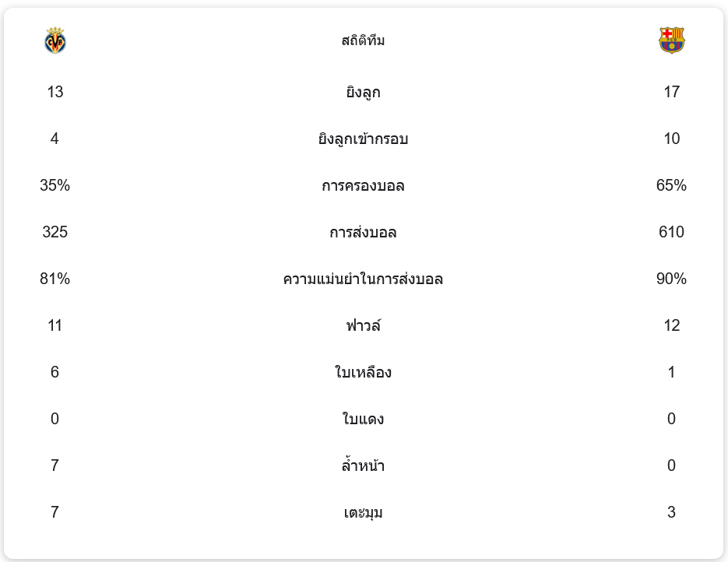Select the สถิติทีม heading
Viewport: 728px width, 562px height.
click(363, 40)
